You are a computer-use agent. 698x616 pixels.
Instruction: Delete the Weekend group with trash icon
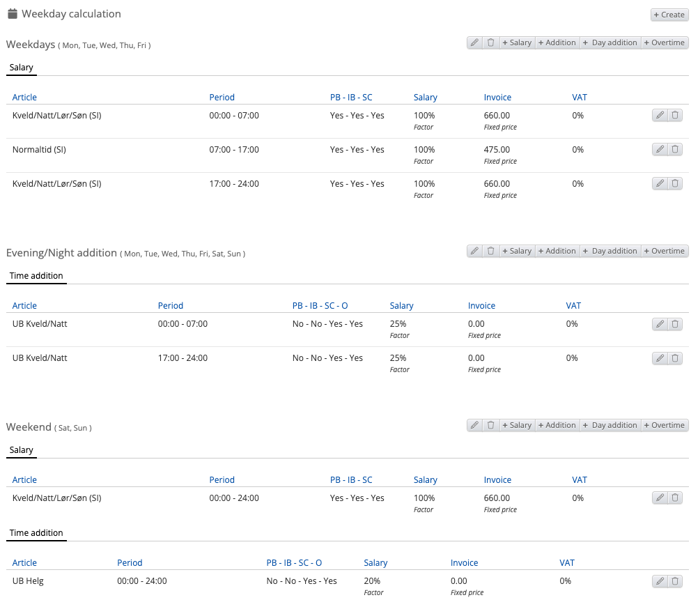[490, 425]
